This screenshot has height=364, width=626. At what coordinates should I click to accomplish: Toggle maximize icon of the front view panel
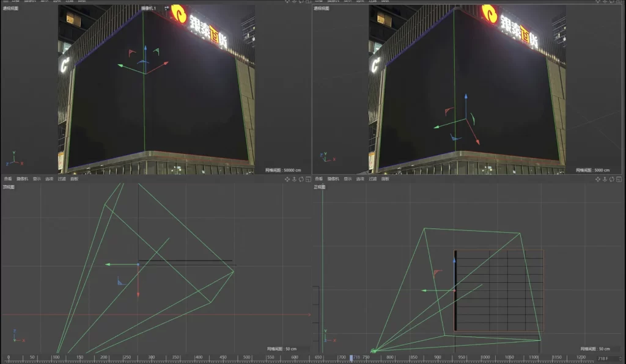pos(619,180)
